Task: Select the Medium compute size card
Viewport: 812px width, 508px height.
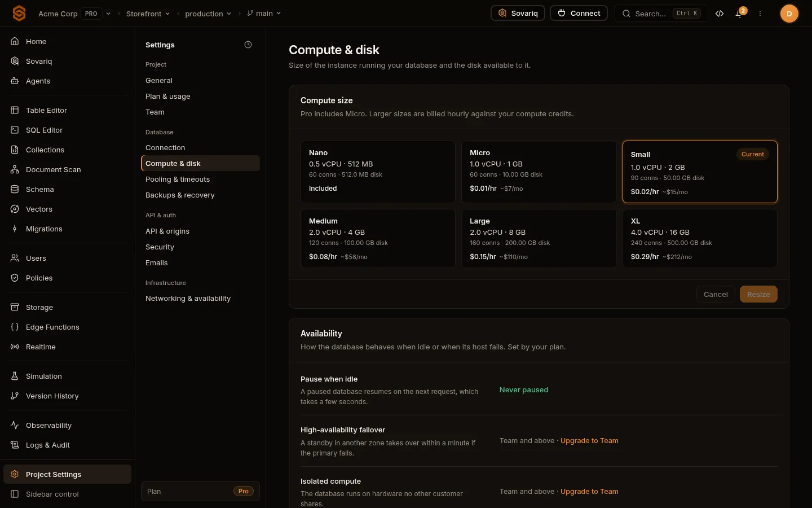Action: pos(378,238)
